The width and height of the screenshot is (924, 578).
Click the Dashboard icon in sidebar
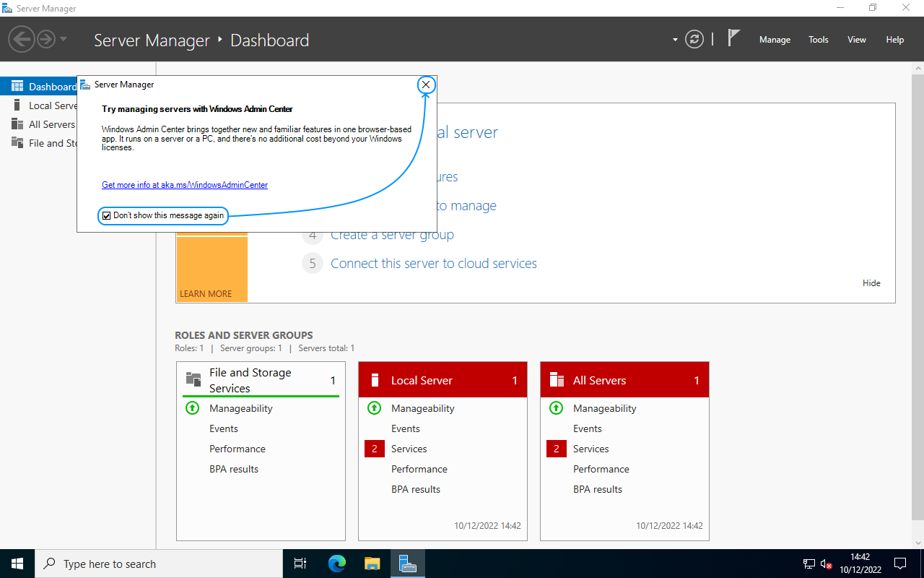(x=17, y=86)
